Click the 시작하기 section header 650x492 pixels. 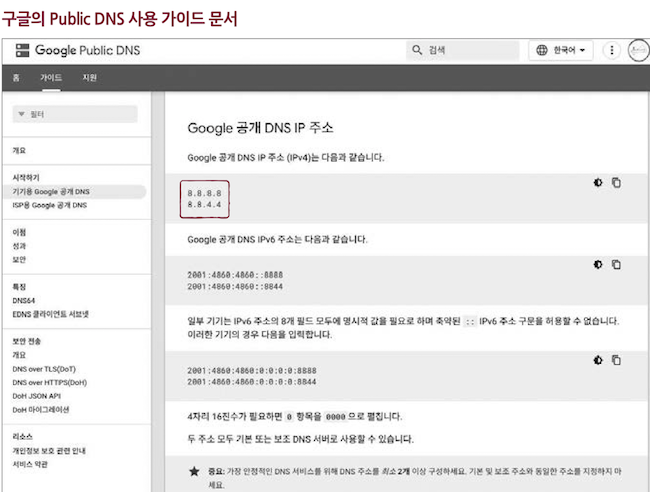(26, 177)
